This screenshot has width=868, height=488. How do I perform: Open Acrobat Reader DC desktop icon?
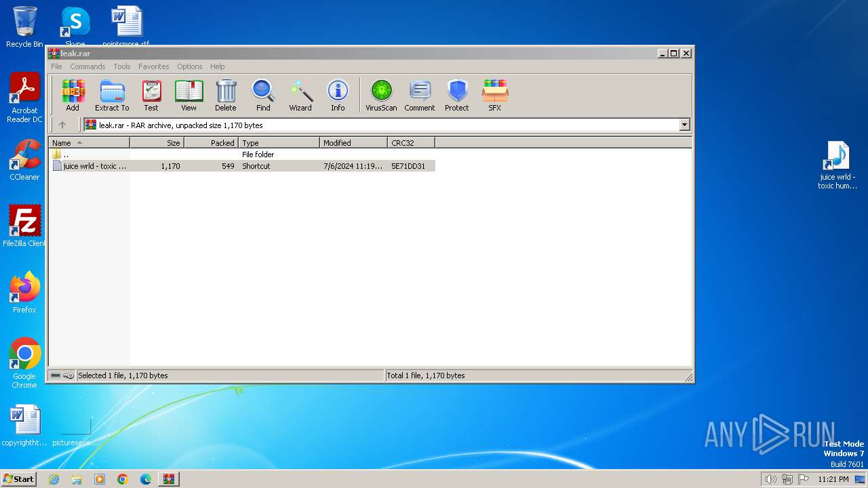(x=24, y=98)
